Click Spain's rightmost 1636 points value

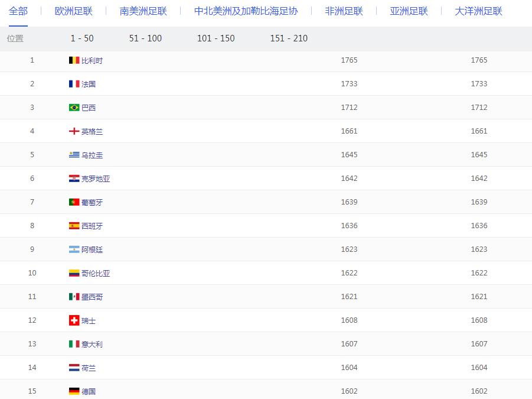pos(479,226)
